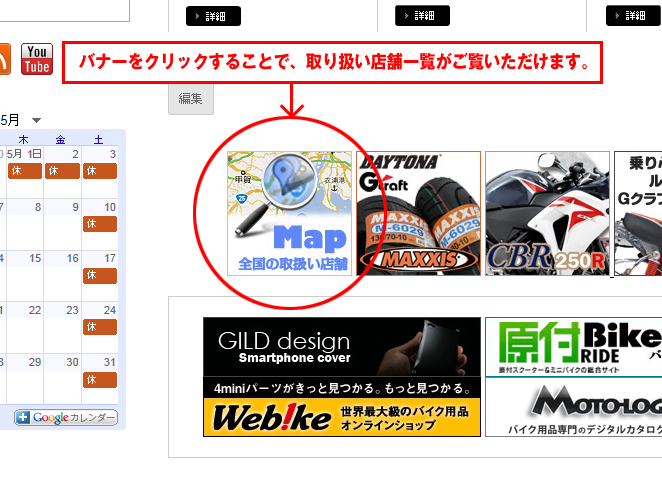The width and height of the screenshot is (662, 491).
Task: Click the orange RSS feed icon
Action: [5, 59]
